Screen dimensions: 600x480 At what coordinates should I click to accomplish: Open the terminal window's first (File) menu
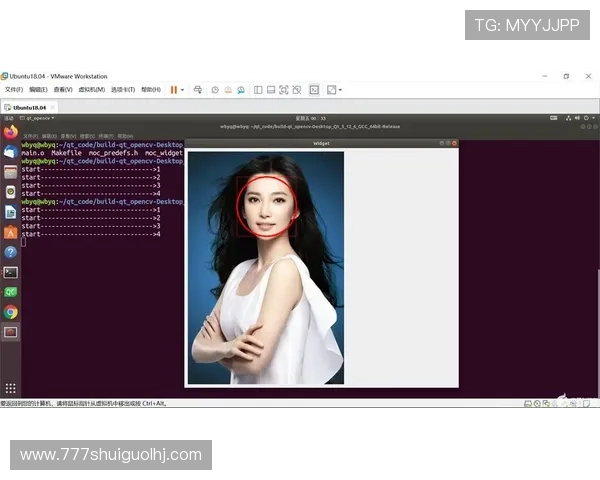click(30, 136)
